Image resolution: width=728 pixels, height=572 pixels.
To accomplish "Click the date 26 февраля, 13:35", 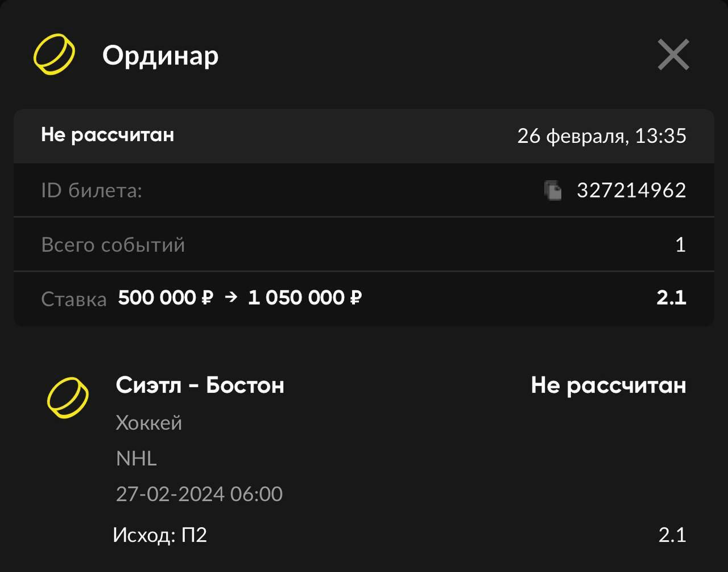I will pos(601,136).
